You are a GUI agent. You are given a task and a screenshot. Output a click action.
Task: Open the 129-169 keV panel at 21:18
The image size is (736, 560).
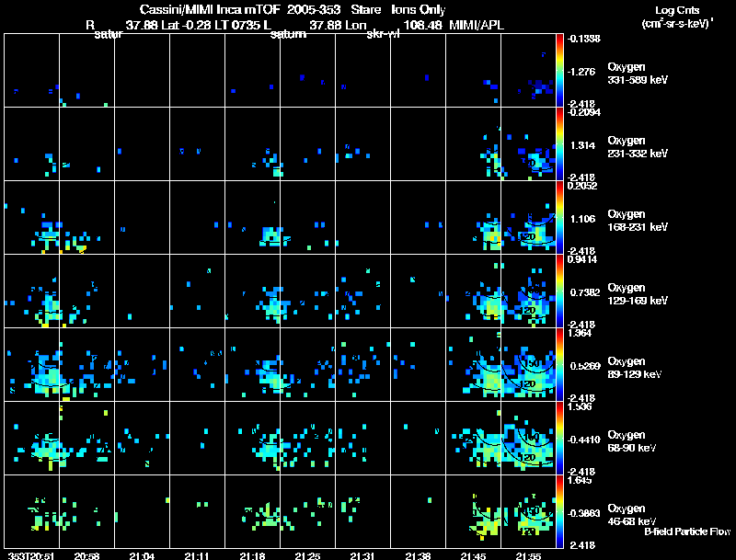coord(252,291)
